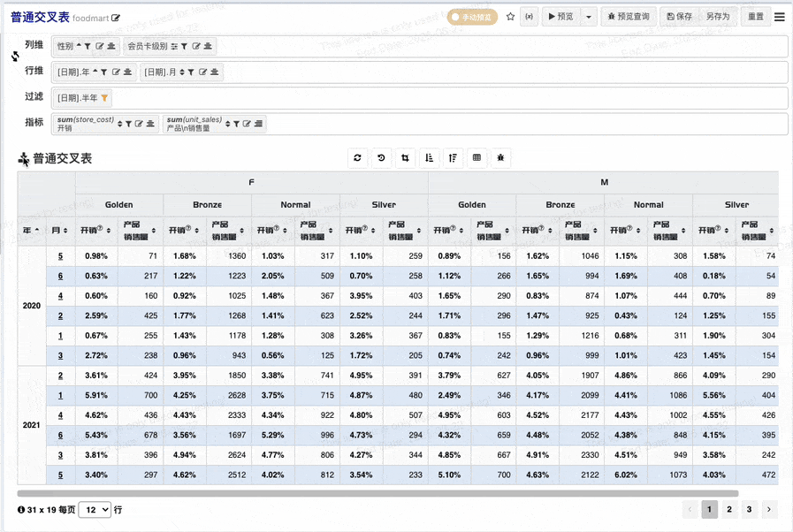The height and width of the screenshot is (532, 793).
Task: Swap row and column dimensions icon
Action: coord(15,57)
